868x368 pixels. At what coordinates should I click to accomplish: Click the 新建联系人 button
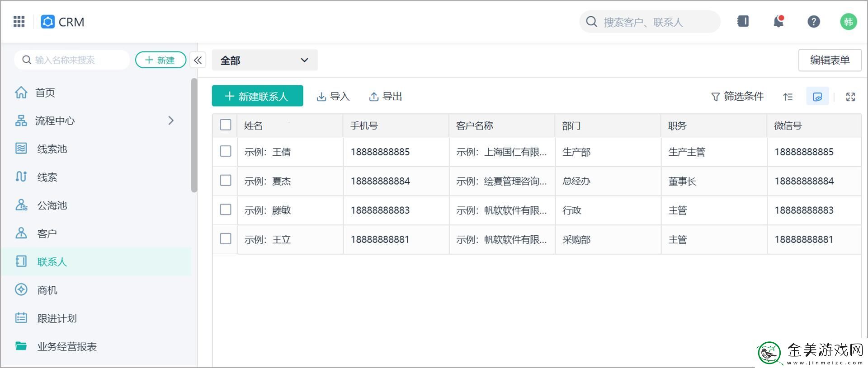tap(257, 96)
